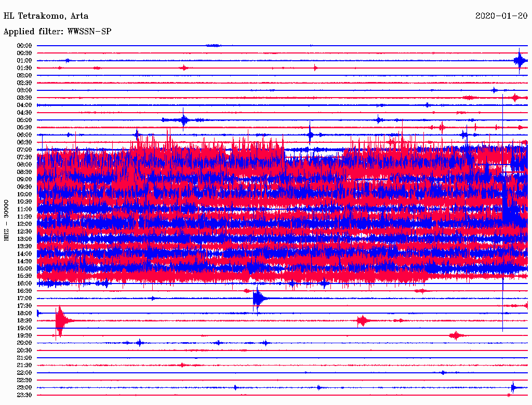Click the 11:00 time label
Image resolution: width=532 pixels, height=405 pixels.
24,209
